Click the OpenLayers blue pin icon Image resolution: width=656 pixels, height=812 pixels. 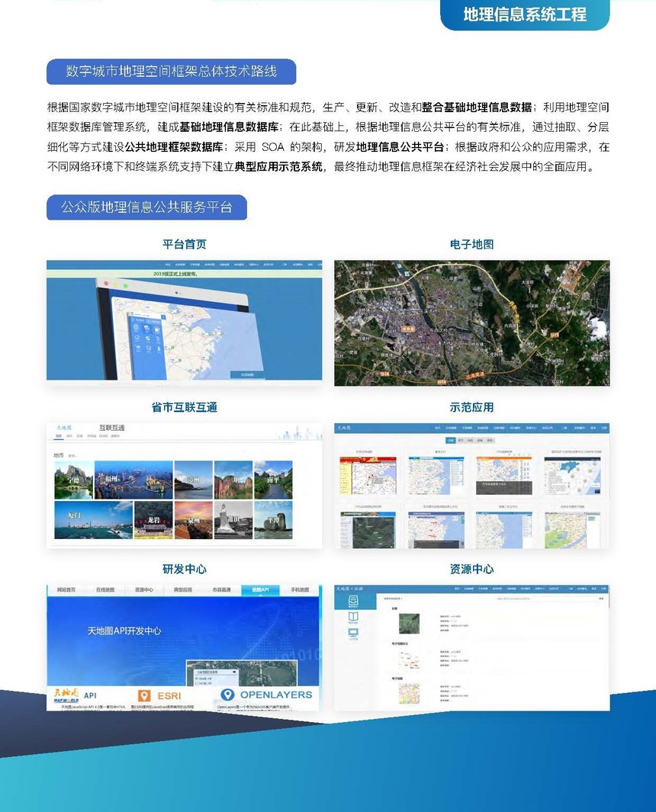229,693
